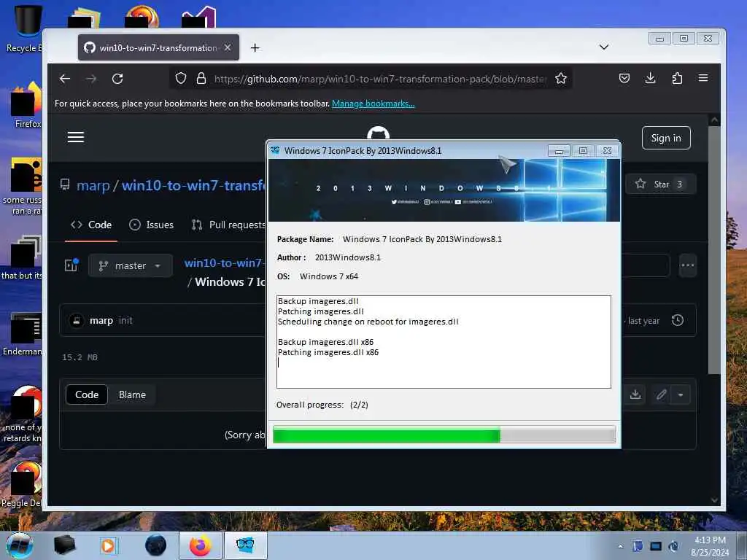Open the Pocket save icon in Firefox

(x=624, y=78)
